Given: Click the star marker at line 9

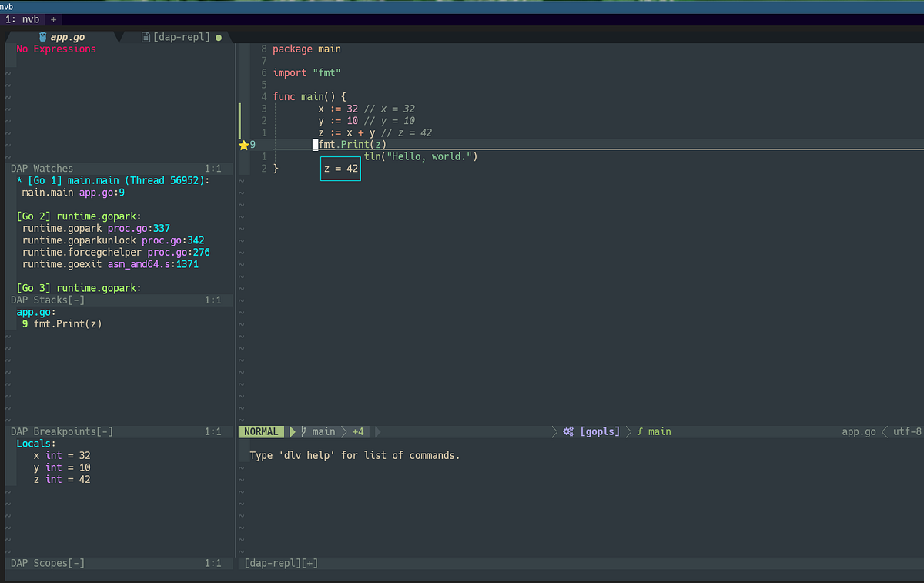Looking at the screenshot, I should point(244,145).
